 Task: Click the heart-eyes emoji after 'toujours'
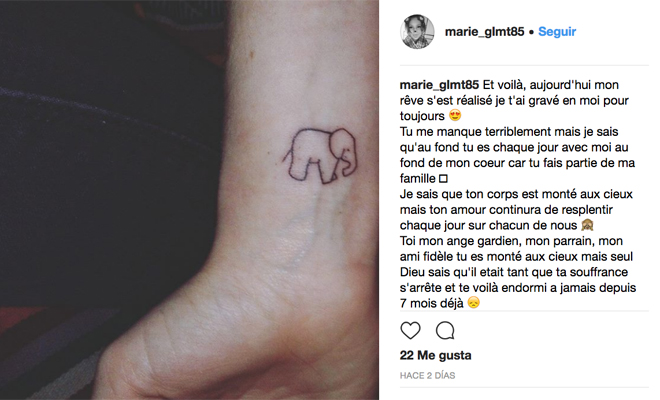point(455,115)
